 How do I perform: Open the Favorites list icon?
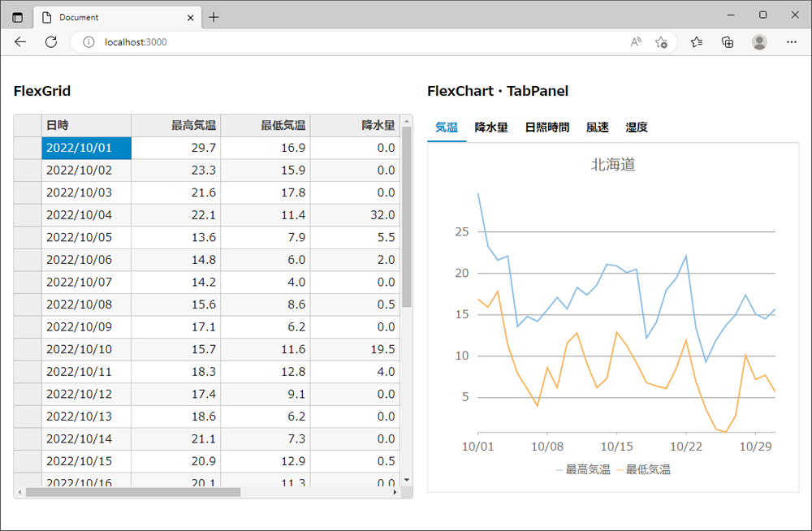(697, 42)
